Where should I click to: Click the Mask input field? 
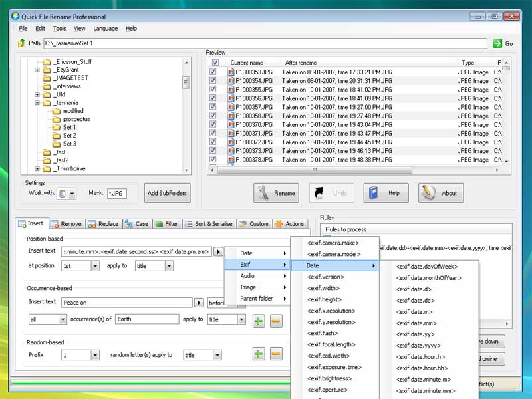tap(116, 194)
